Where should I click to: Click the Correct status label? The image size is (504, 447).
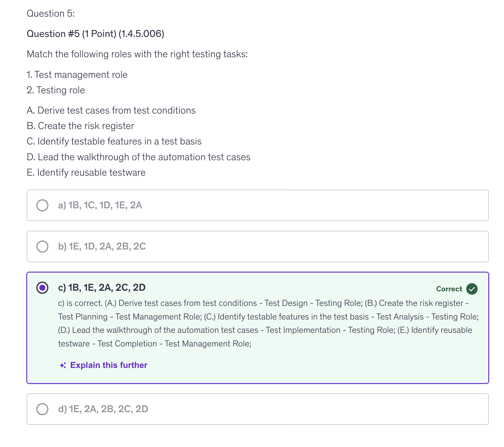click(449, 289)
